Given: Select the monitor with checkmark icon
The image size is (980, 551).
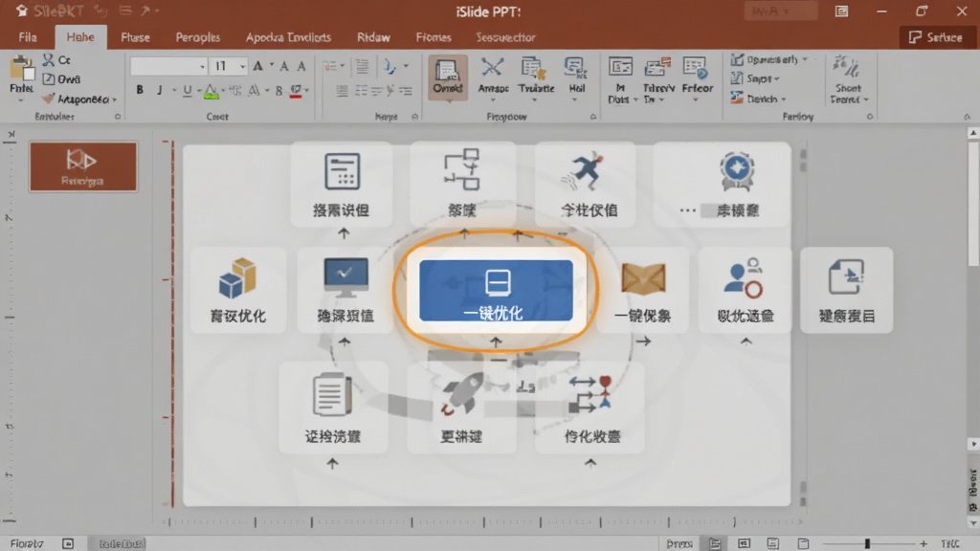Looking at the screenshot, I should point(345,278).
